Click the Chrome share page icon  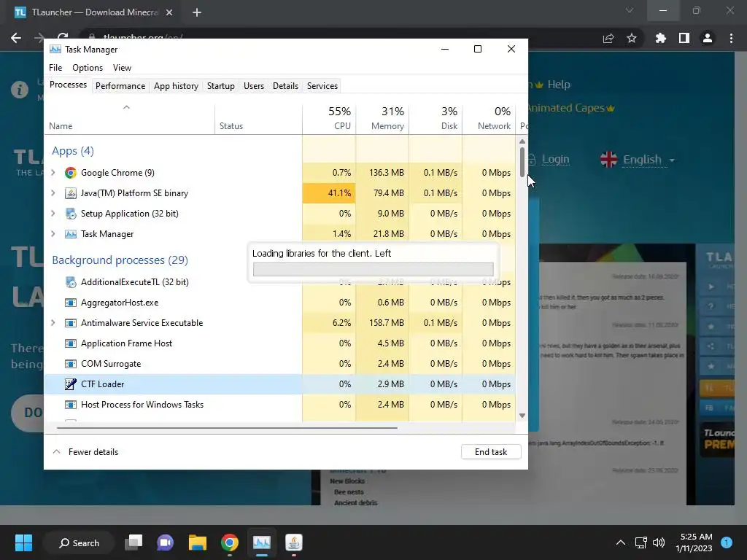(608, 38)
